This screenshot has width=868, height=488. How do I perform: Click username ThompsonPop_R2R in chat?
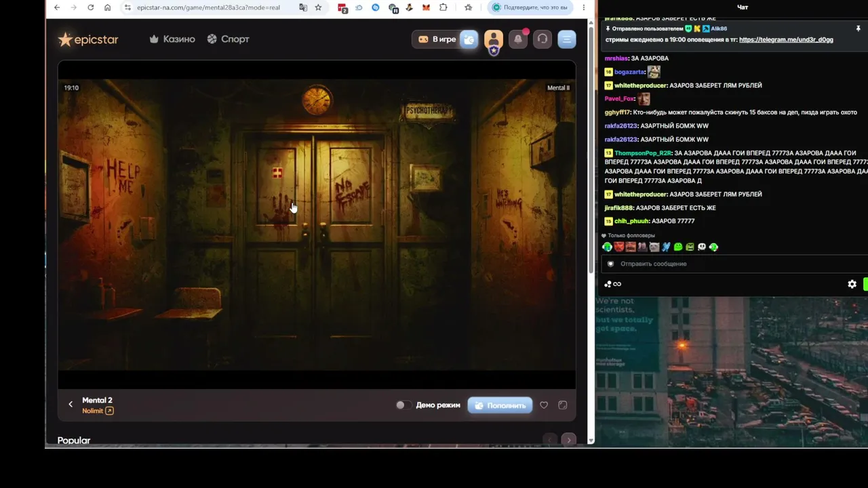(x=642, y=153)
